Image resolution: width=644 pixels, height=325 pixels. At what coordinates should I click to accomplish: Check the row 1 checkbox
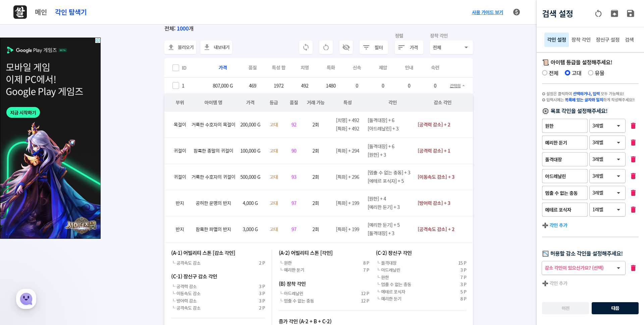tap(176, 86)
